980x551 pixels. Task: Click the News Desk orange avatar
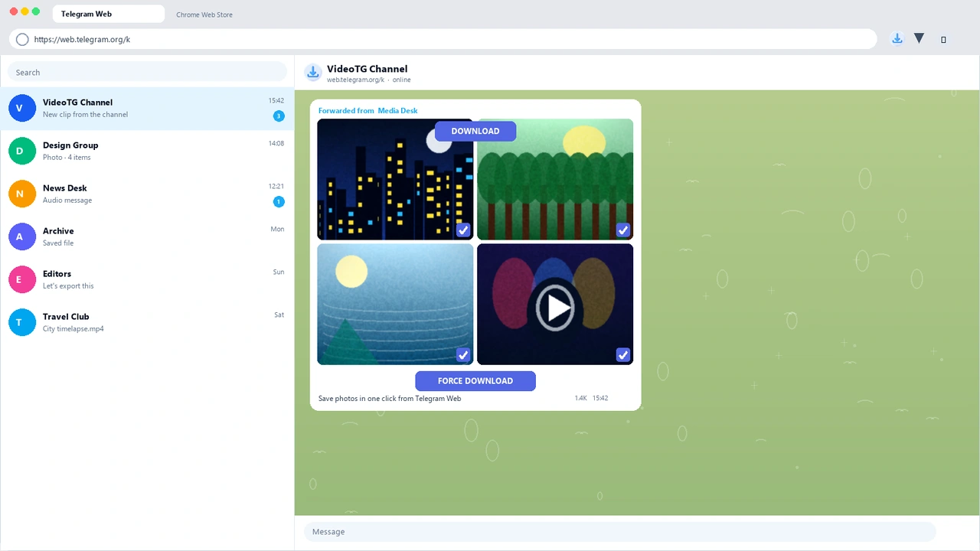(22, 194)
